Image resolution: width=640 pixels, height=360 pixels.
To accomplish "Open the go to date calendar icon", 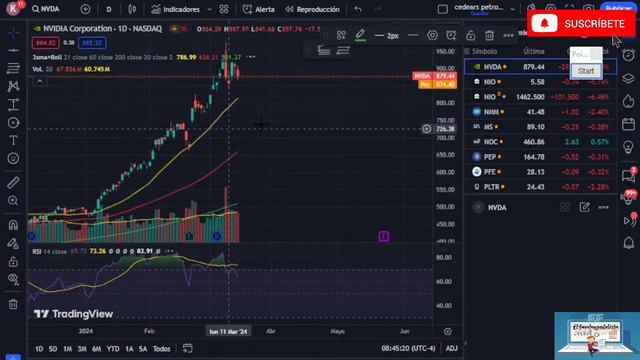I will [187, 348].
